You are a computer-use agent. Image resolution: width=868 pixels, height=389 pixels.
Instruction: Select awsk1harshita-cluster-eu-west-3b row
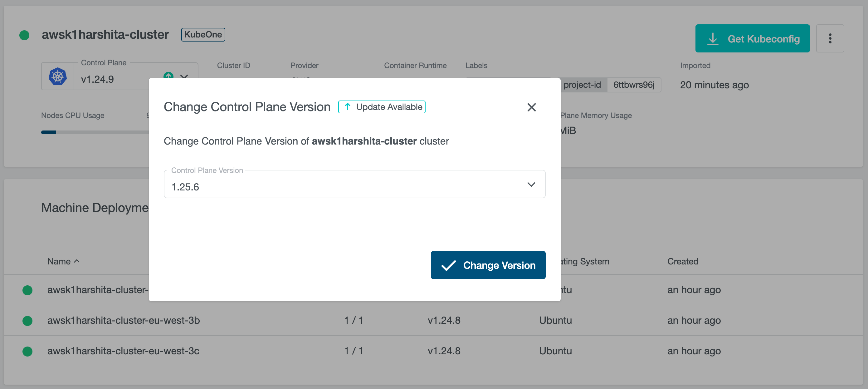click(x=123, y=320)
